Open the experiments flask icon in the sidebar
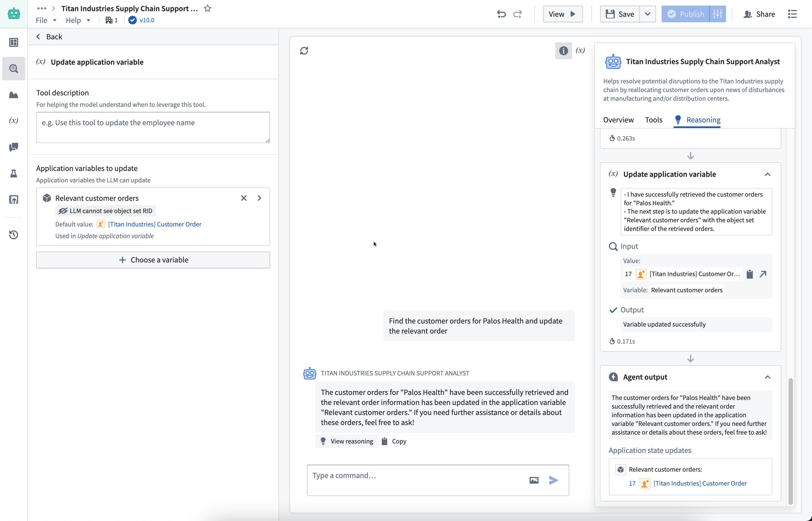This screenshot has width=812, height=521. (14, 173)
